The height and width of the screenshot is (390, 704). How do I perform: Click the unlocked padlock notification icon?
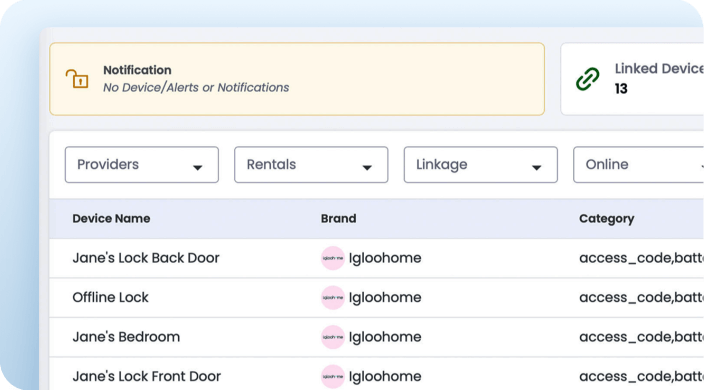pyautogui.click(x=77, y=79)
